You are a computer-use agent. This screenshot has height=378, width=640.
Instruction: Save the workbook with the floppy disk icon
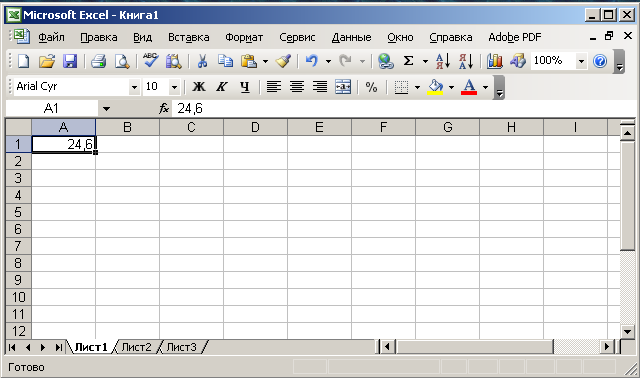[x=70, y=61]
